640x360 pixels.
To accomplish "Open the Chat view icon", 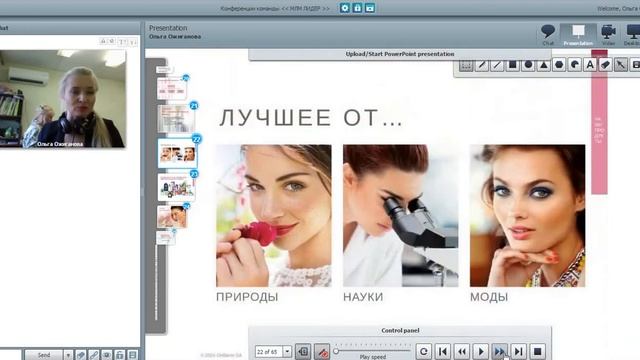I will (548, 35).
